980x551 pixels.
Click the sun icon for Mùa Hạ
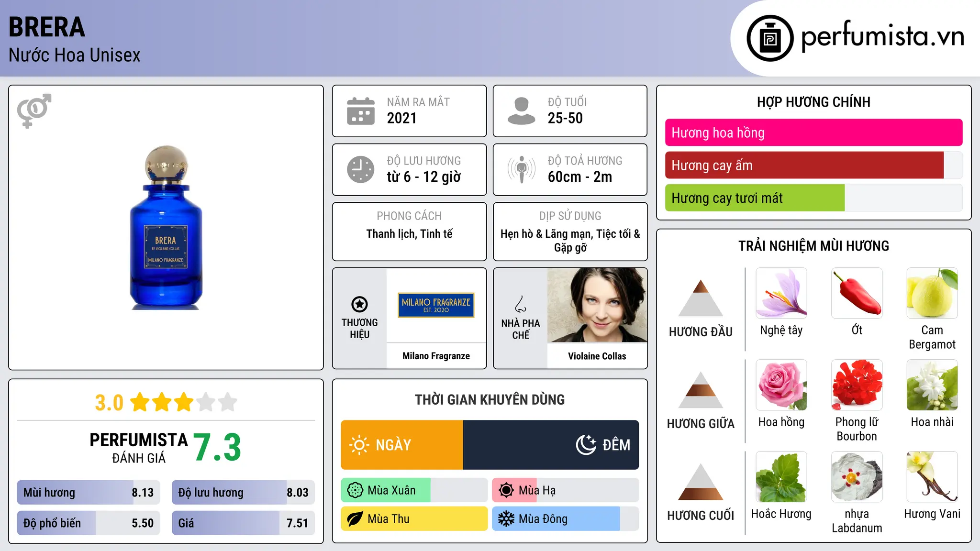pos(506,490)
